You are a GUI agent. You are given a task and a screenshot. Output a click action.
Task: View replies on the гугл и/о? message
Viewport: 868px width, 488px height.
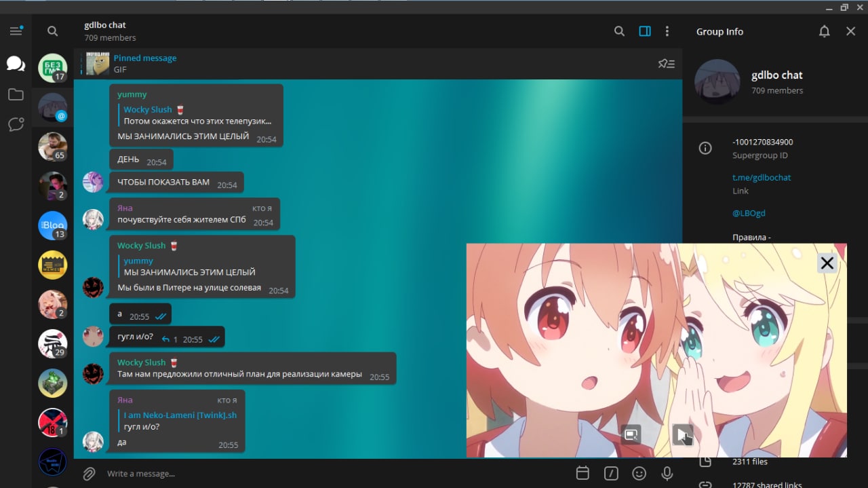pyautogui.click(x=170, y=339)
